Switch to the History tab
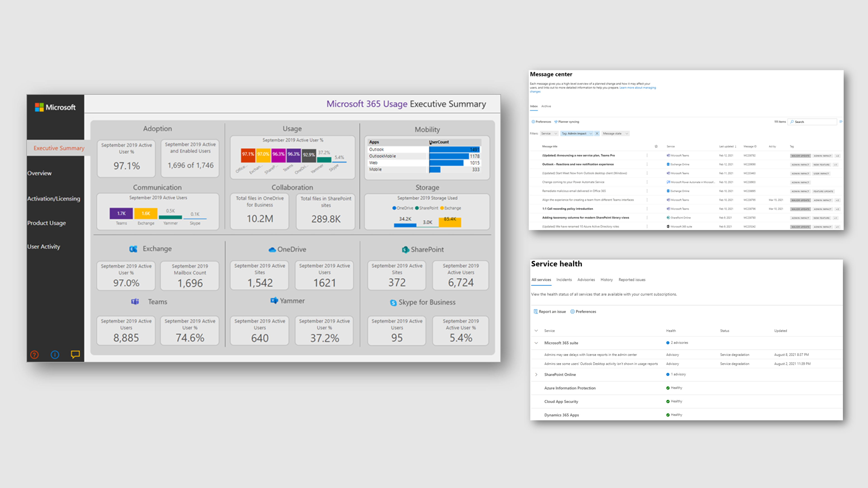 [606, 279]
